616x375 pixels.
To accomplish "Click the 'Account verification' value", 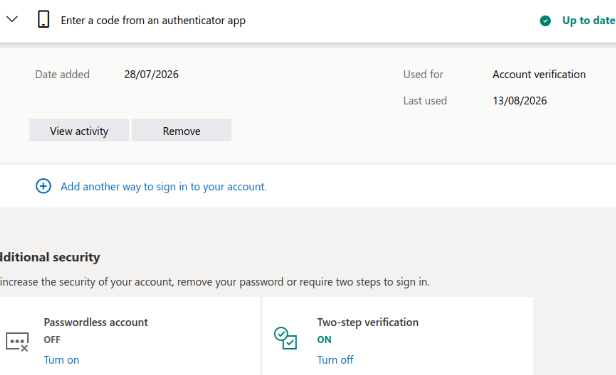I will coord(539,74).
